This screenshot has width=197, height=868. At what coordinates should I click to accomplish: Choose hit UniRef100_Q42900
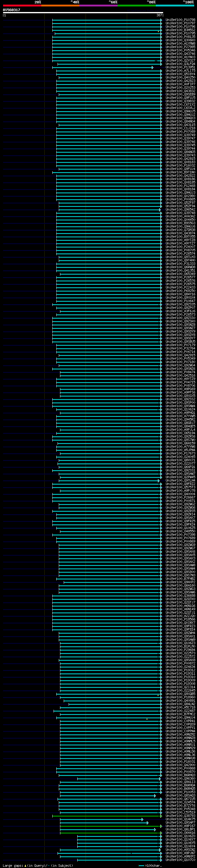pos(180,765)
